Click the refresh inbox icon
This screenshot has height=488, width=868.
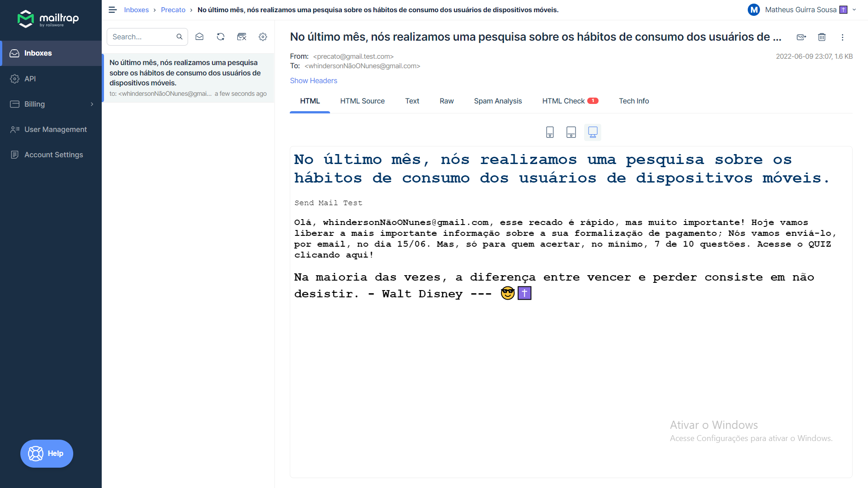221,37
